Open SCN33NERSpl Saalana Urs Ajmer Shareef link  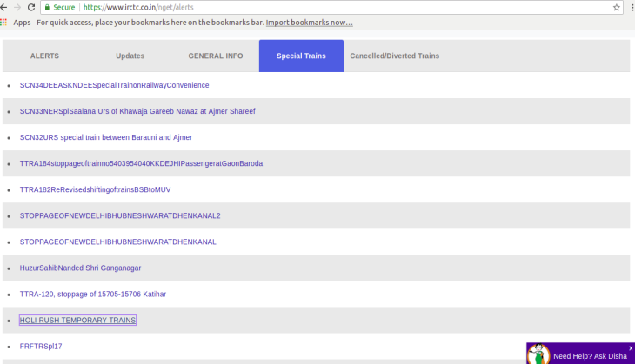[x=137, y=111]
